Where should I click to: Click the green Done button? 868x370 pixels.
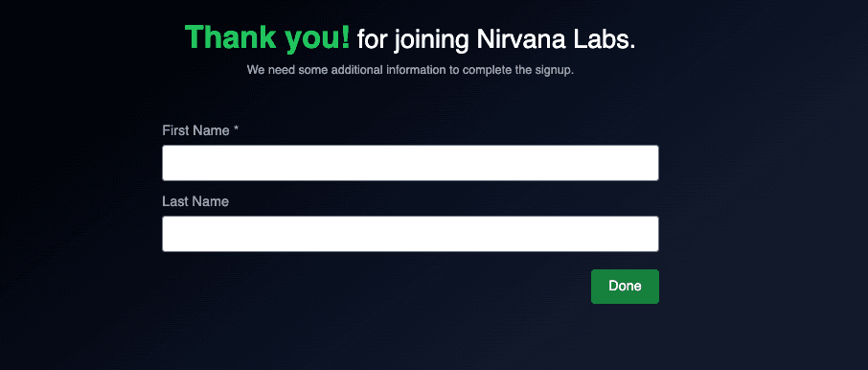tap(625, 287)
